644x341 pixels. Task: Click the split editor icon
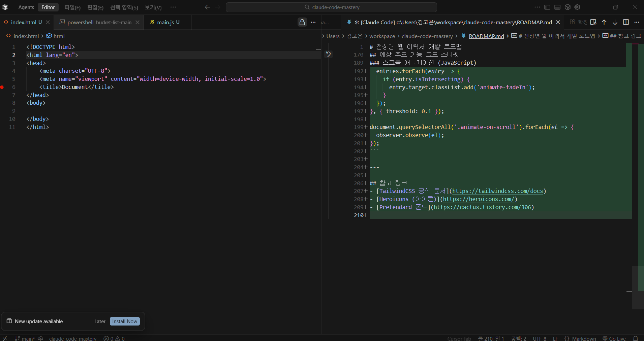[626, 22]
